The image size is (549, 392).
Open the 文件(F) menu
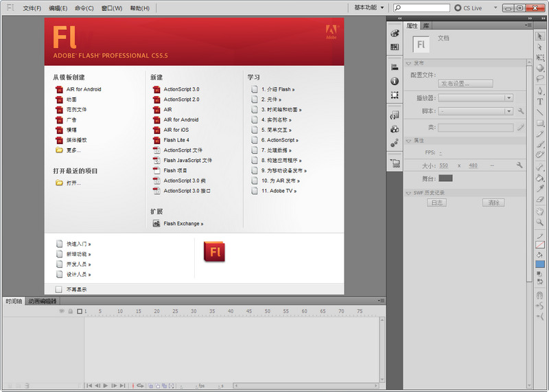(32, 8)
